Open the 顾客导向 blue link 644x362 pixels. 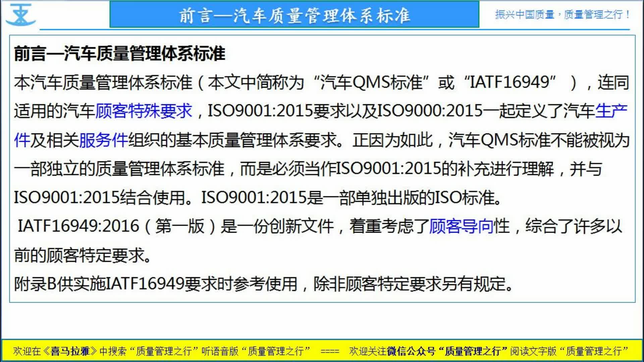point(462,226)
